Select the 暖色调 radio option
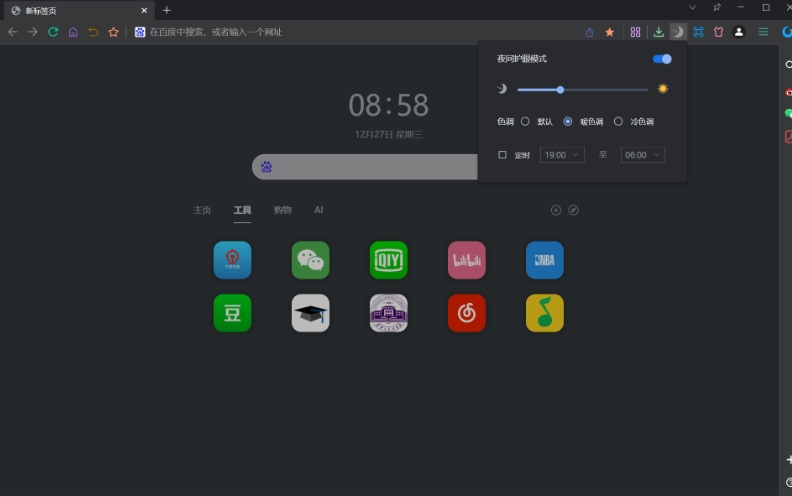The height and width of the screenshot is (496, 792). tap(568, 122)
